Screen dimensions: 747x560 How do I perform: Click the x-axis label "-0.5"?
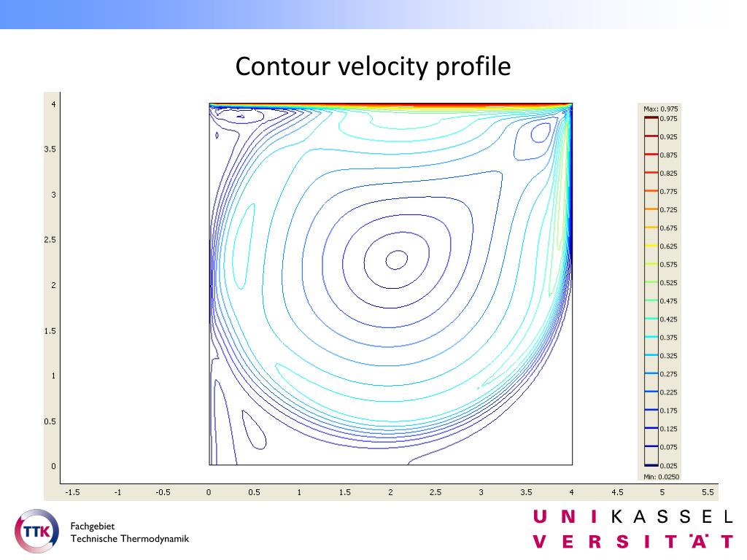click(x=163, y=492)
